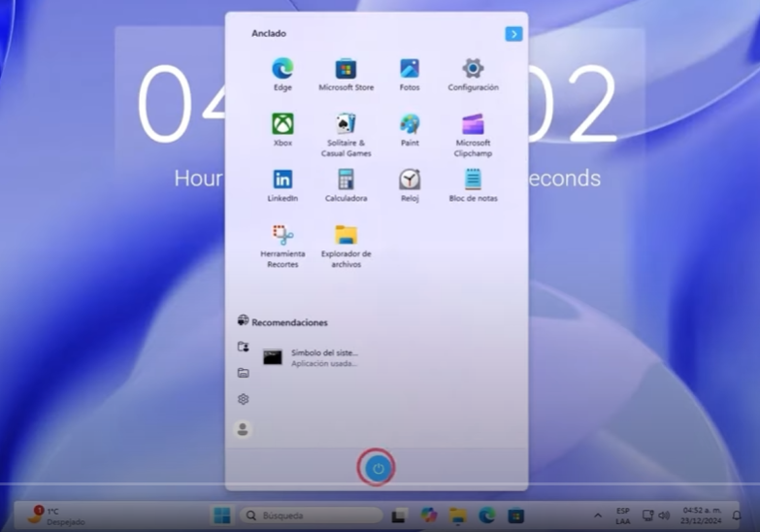Launch Copilot from the taskbar
Image resolution: width=760 pixels, height=532 pixels.
click(x=428, y=515)
